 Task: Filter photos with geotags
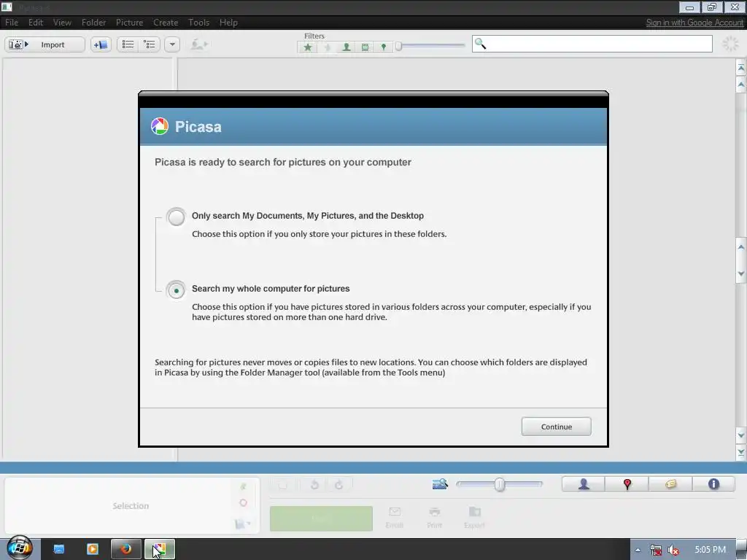pos(384,47)
